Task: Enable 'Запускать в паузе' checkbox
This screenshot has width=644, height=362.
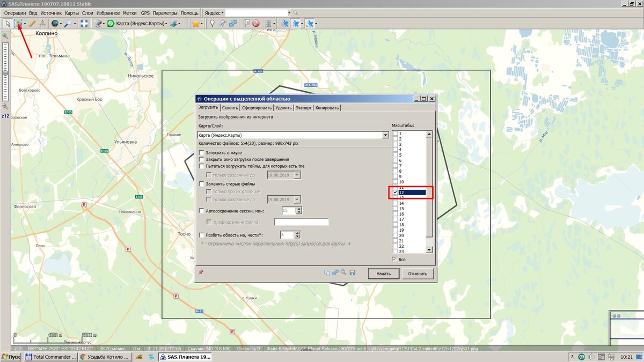Action: coord(201,153)
